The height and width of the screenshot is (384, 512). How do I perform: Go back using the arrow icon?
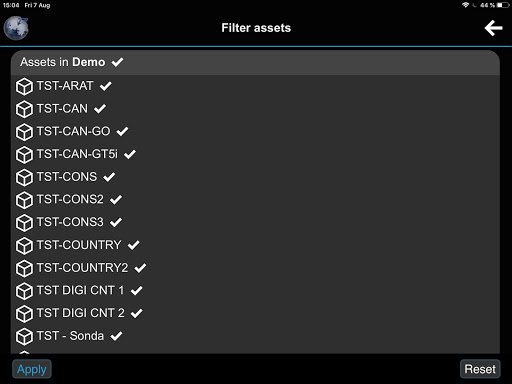[493, 28]
